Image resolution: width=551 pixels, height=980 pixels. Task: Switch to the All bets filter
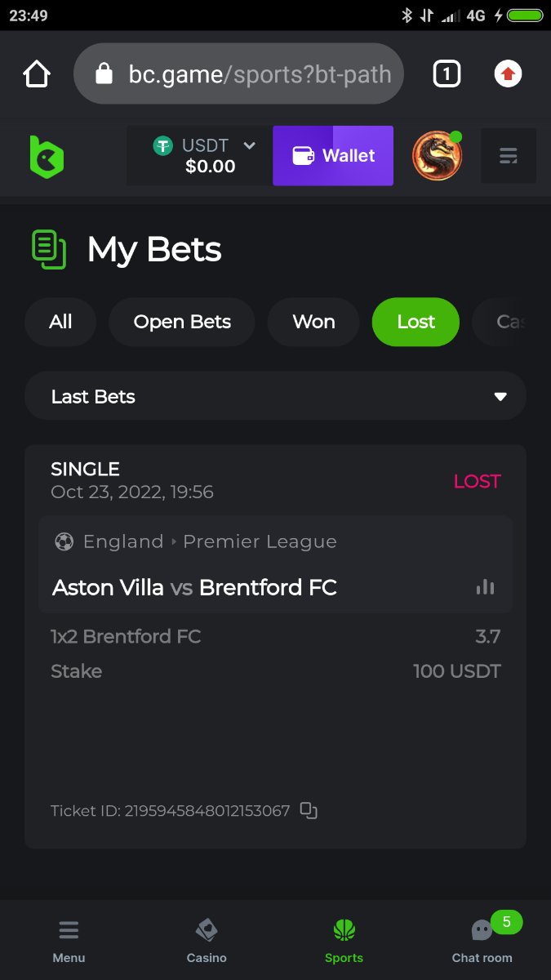coord(60,322)
